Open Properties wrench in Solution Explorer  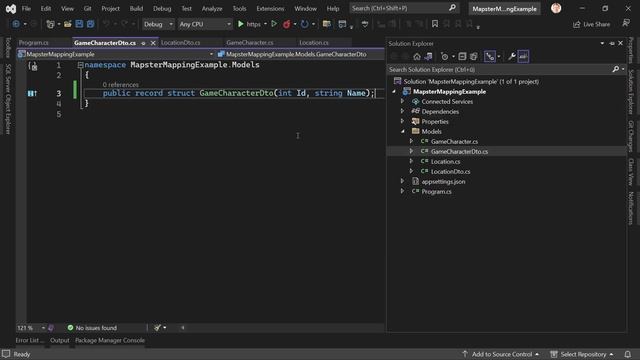(511, 57)
